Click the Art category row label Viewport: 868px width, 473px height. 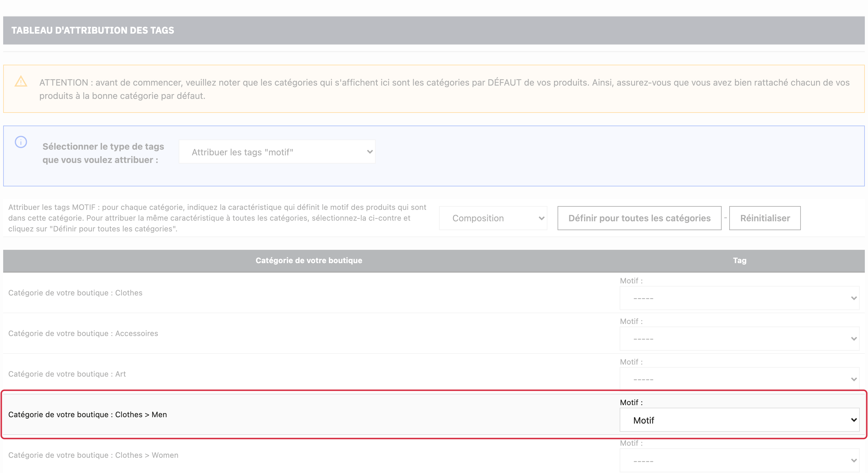tap(67, 373)
